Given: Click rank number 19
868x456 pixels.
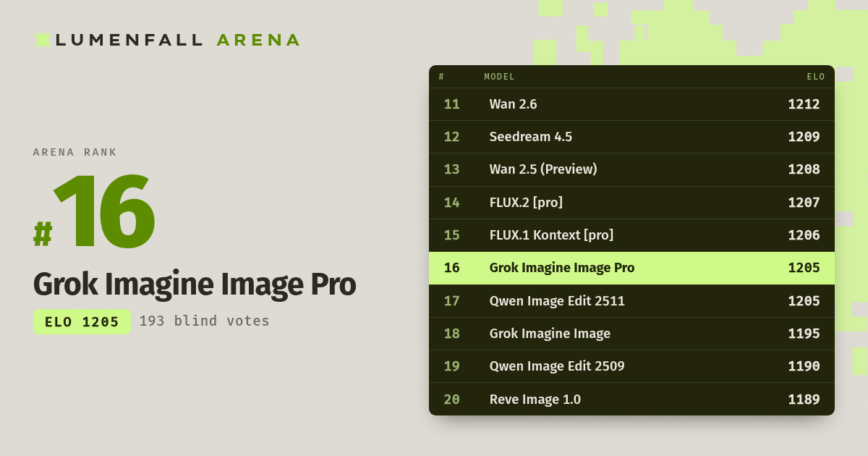Looking at the screenshot, I should point(452,366).
